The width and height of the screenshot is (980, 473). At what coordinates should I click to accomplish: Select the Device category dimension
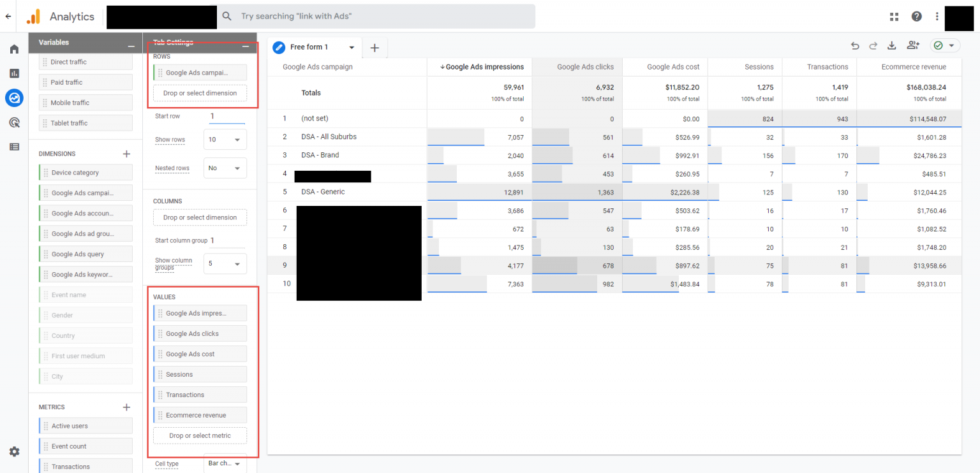pos(85,173)
